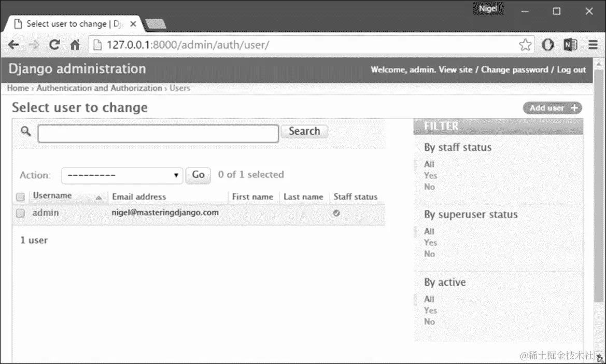Sort by the Username column header
This screenshot has height=364, width=606.
[x=52, y=195]
